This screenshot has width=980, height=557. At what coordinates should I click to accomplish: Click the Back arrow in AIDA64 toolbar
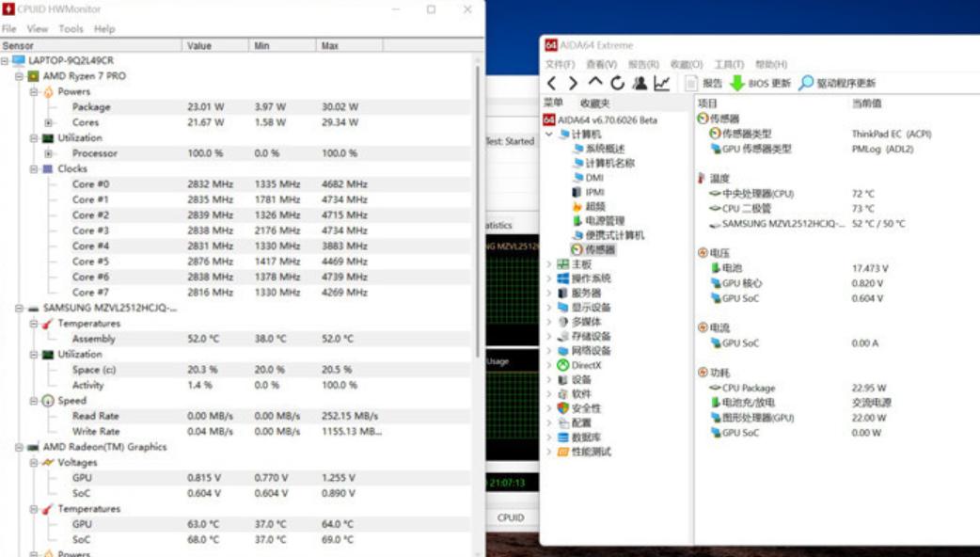[x=550, y=82]
